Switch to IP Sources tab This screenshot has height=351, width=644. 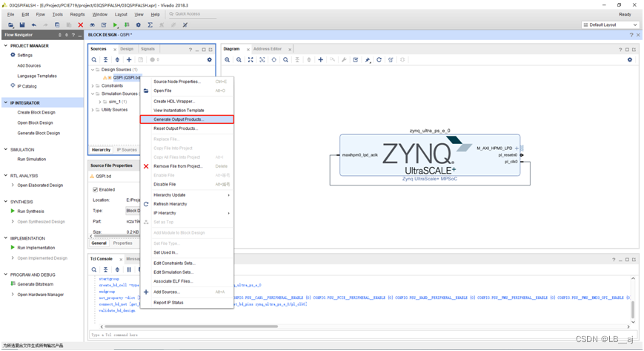[127, 150]
